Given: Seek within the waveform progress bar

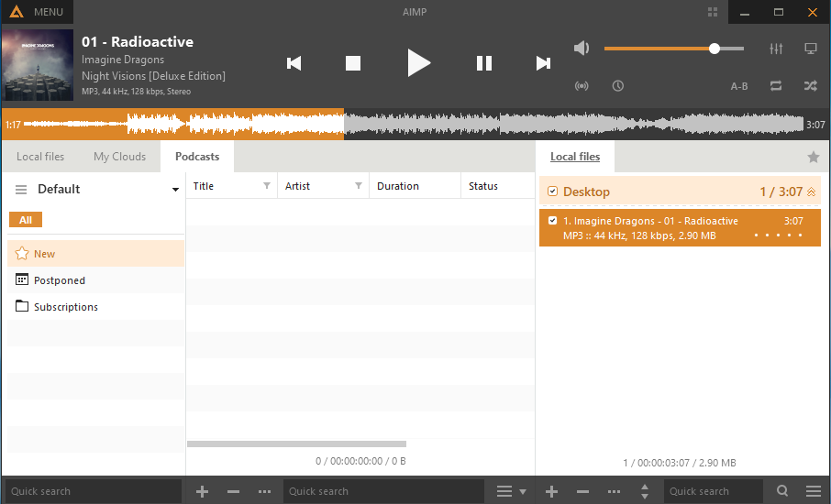Looking at the screenshot, I should 415,125.
